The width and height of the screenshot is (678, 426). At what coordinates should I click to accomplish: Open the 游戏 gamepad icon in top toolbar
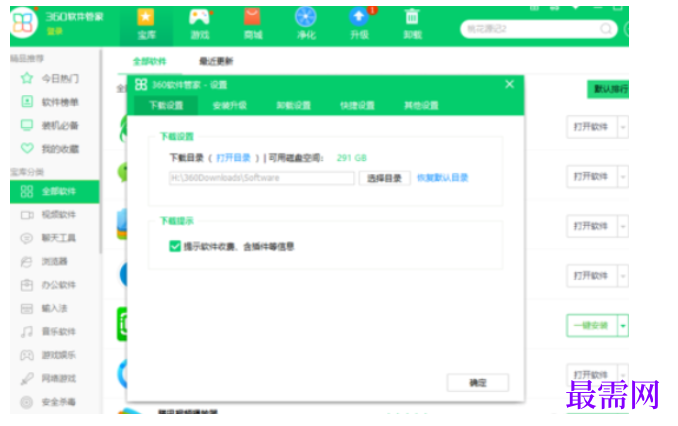[x=199, y=17]
